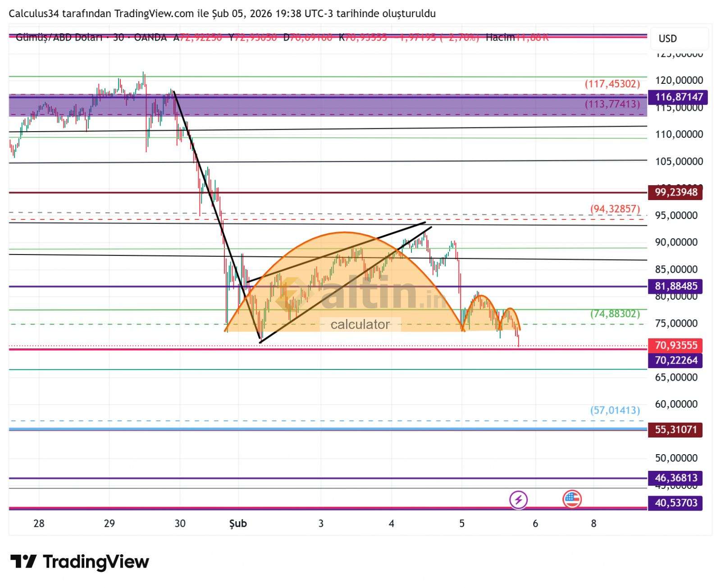This screenshot has width=721, height=588.
Task: Click the 40,53703 price label
Action: click(675, 503)
